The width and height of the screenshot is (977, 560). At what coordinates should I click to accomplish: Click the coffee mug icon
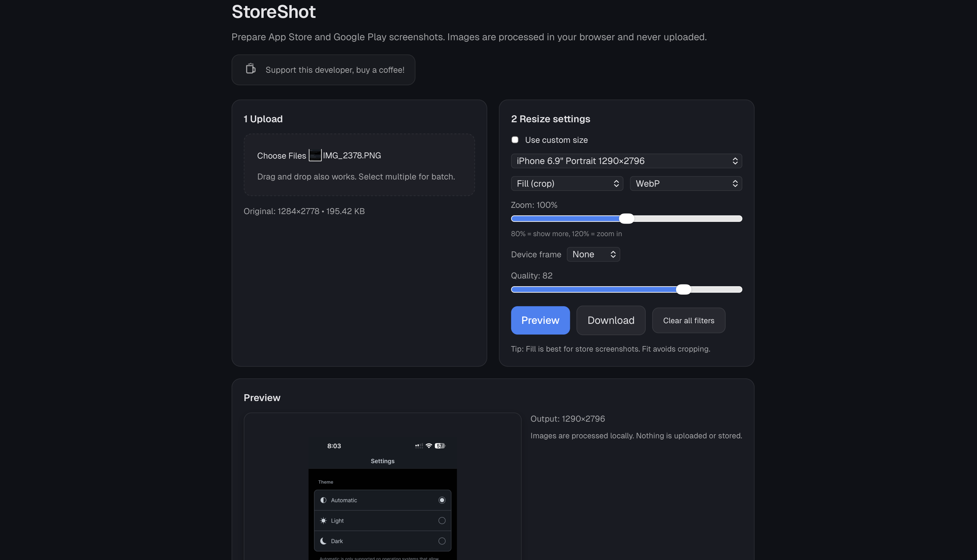coord(251,69)
